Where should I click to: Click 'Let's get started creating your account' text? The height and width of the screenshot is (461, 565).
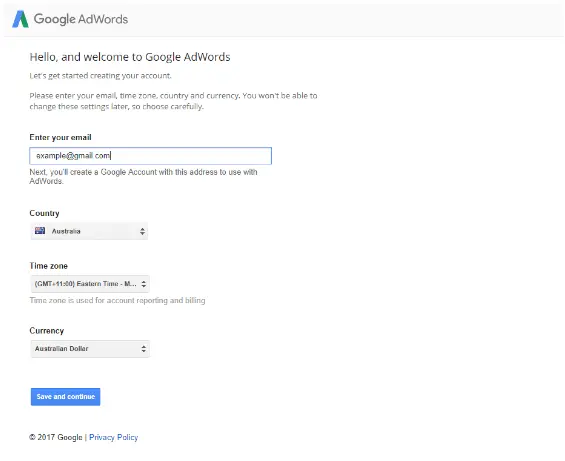[101, 76]
